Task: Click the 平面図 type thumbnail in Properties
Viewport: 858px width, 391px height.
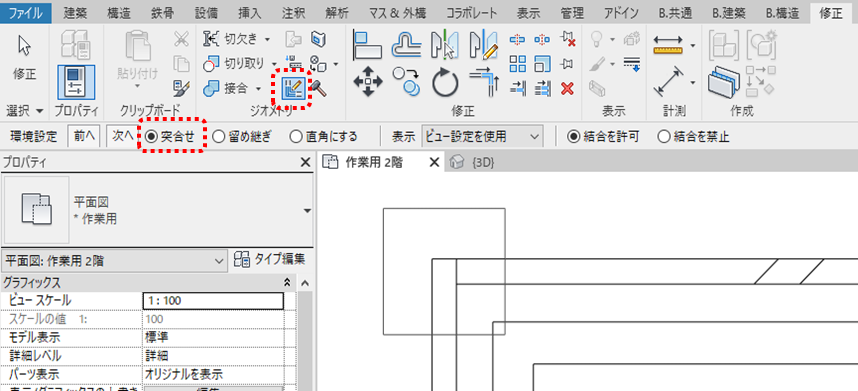Action: (37, 210)
